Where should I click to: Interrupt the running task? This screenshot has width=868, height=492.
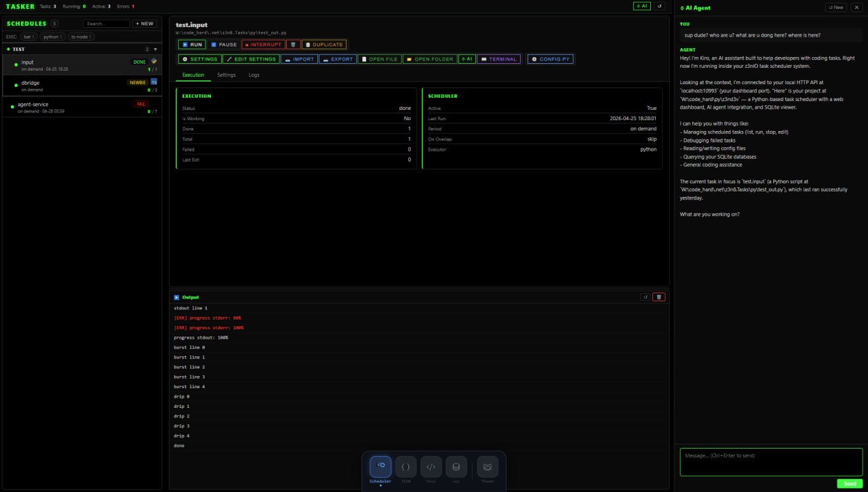coord(263,45)
